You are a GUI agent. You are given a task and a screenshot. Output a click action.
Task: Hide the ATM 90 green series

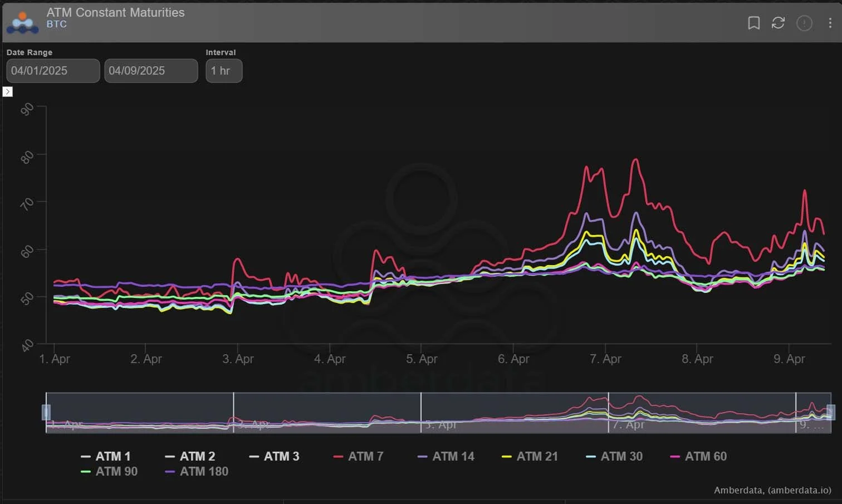pos(109,472)
